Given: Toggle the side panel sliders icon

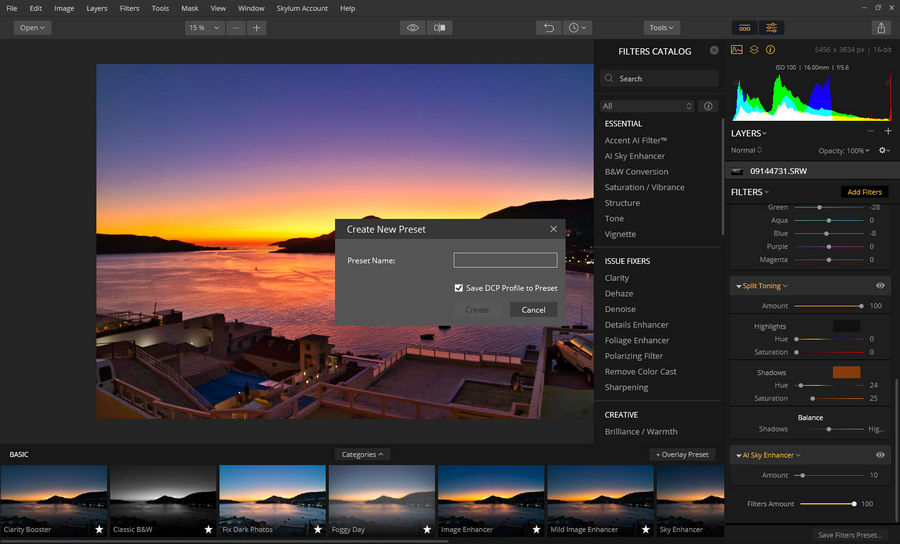Looking at the screenshot, I should pyautogui.click(x=771, y=28).
